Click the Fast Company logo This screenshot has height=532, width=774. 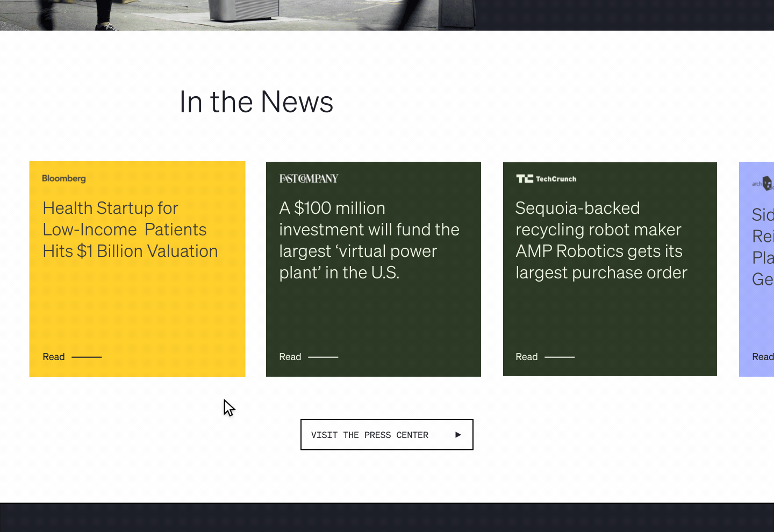click(x=309, y=178)
